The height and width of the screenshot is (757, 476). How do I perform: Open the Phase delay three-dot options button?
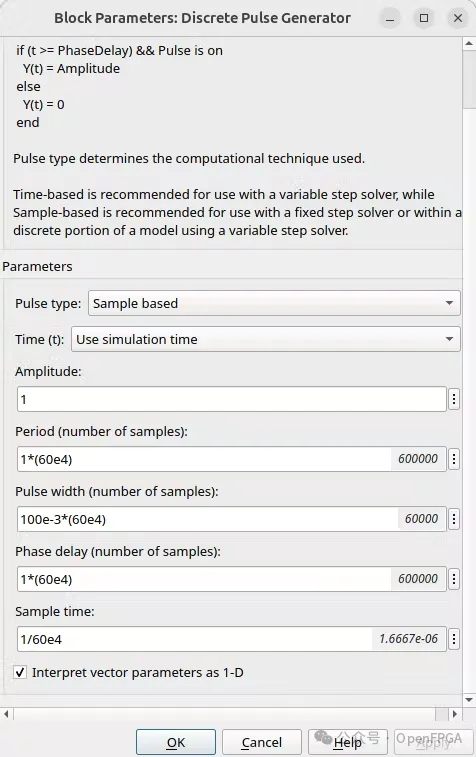tap(454, 579)
